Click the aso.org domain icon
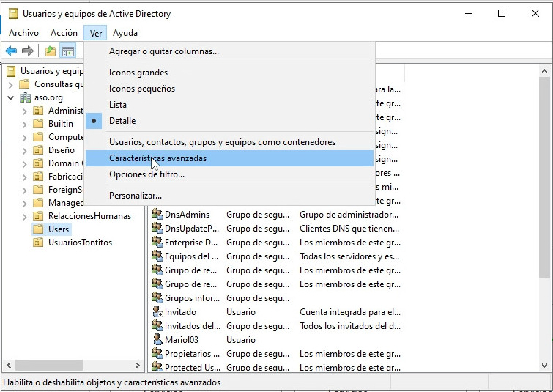This screenshot has height=392, width=553. (x=26, y=97)
